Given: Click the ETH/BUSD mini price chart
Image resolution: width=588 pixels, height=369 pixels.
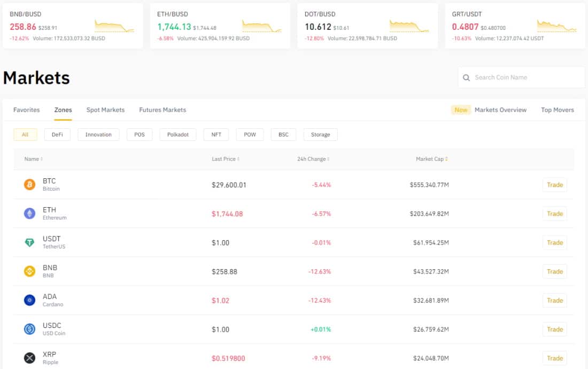Looking at the screenshot, I should [x=262, y=26].
